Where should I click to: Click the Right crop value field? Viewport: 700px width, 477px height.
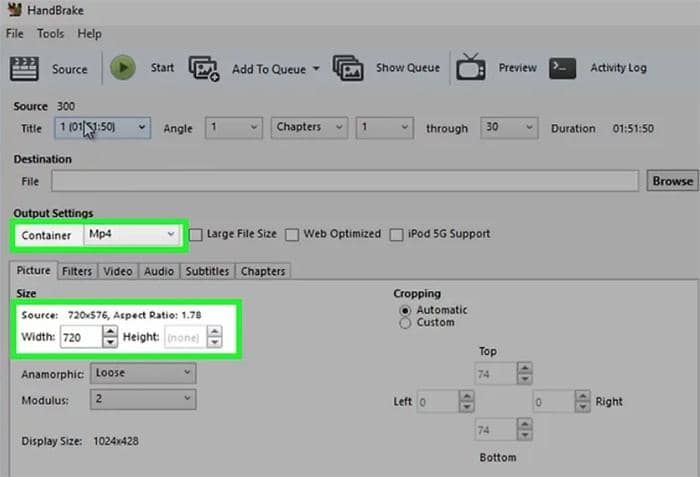tap(554, 402)
